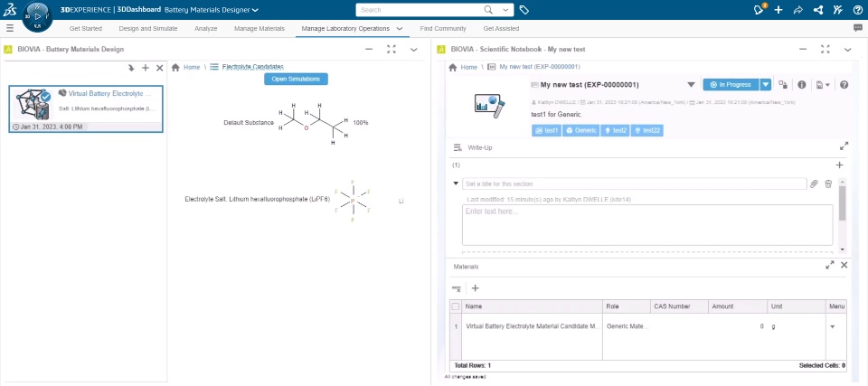
Task: Collapse the write-up section triangle
Action: point(456,184)
